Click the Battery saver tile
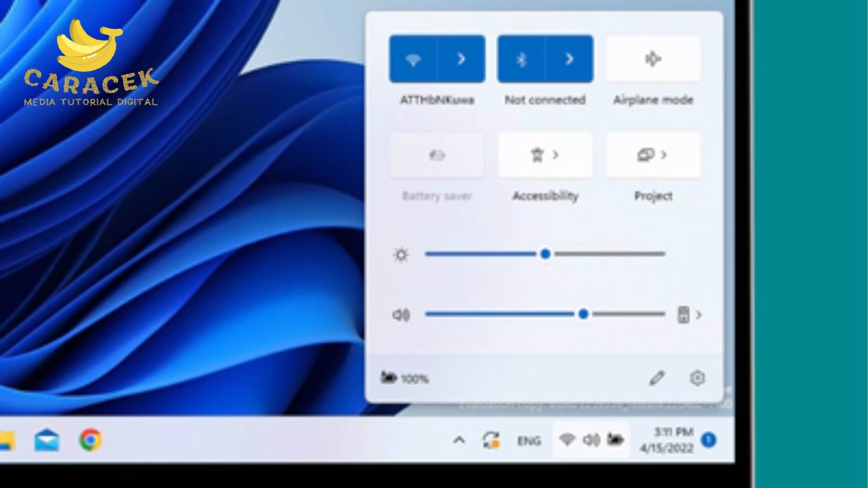 (437, 155)
